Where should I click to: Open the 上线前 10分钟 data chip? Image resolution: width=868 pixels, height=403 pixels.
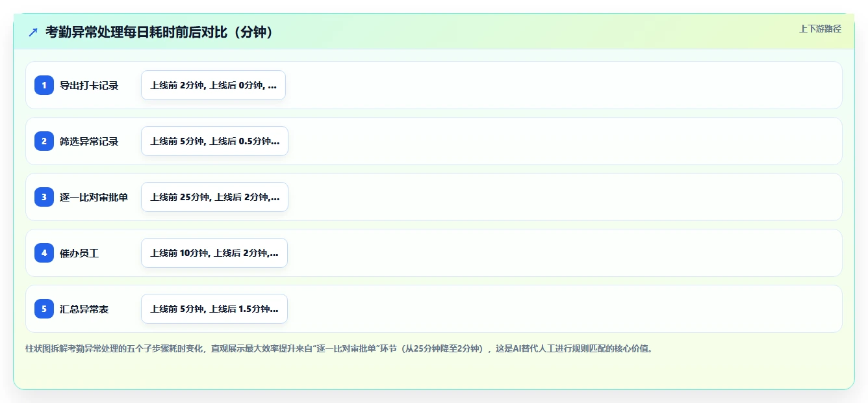214,253
